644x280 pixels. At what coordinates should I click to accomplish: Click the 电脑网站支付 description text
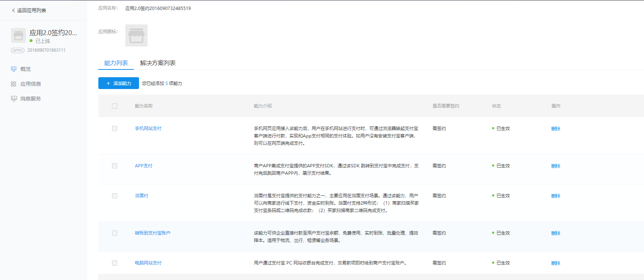tap(331, 263)
